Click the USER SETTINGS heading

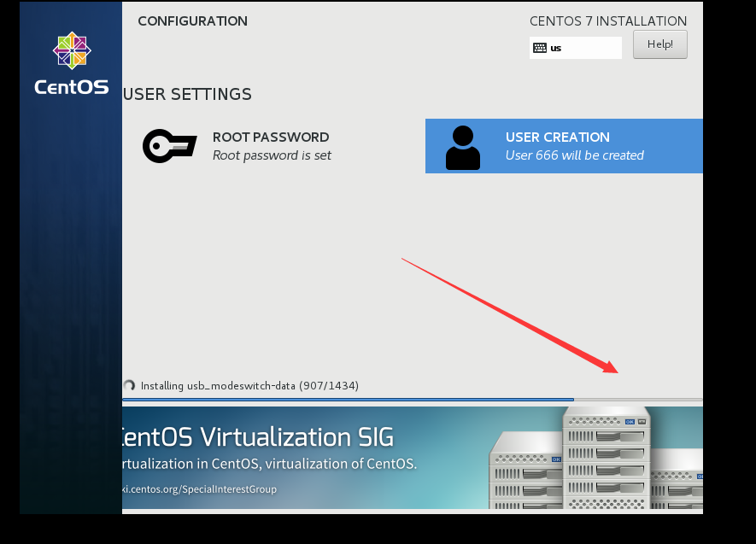click(x=187, y=94)
